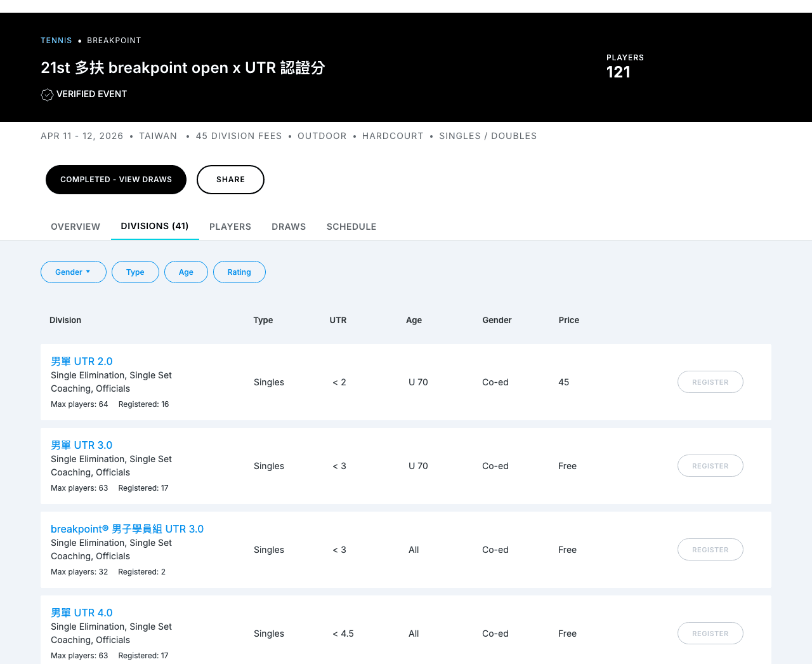Click Register for 男單 UTR 3.0
812x664 pixels.
tap(710, 466)
